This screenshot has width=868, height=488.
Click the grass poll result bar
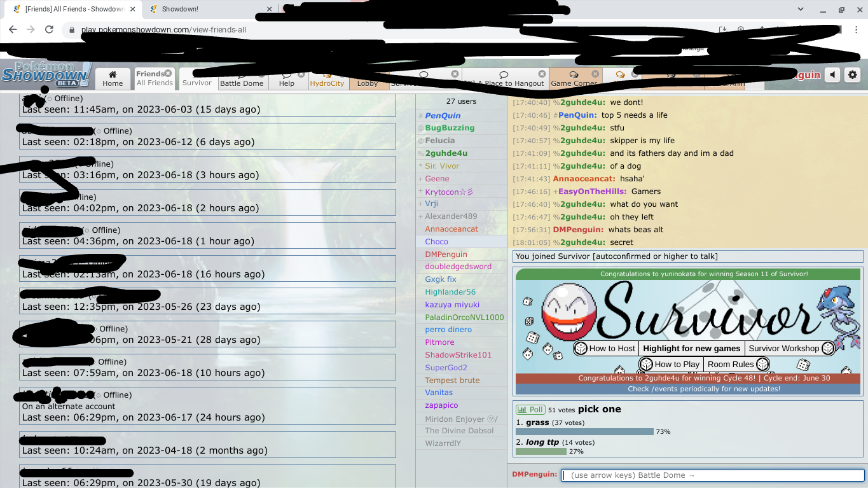584,431
